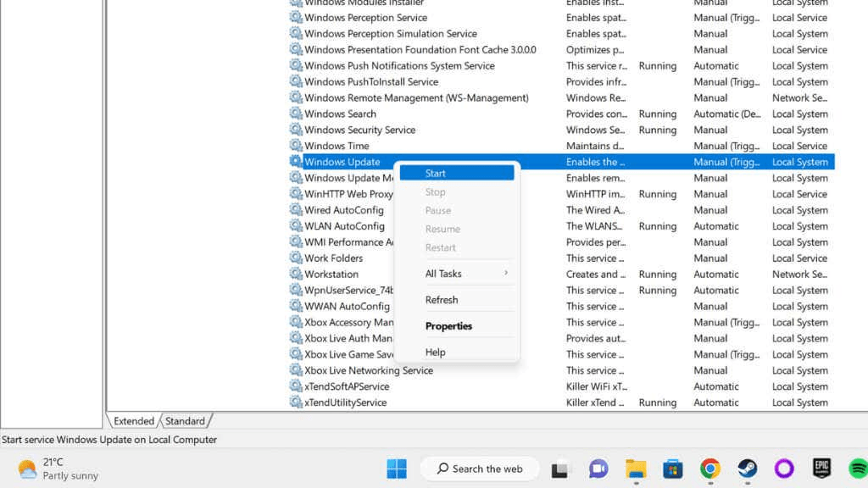Viewport: 868px width, 488px height.
Task: Select Windows Push Notifications System Service
Action: pyautogui.click(x=399, y=65)
